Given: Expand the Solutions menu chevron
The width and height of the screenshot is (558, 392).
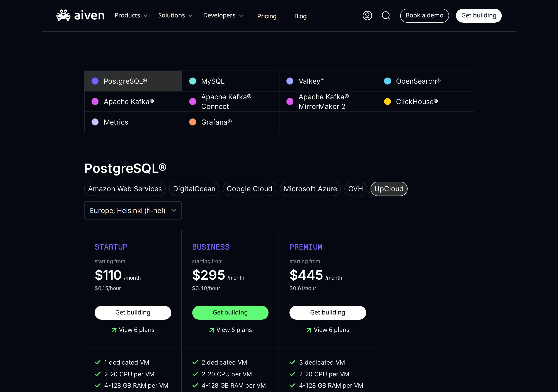Looking at the screenshot, I should pyautogui.click(x=191, y=16).
